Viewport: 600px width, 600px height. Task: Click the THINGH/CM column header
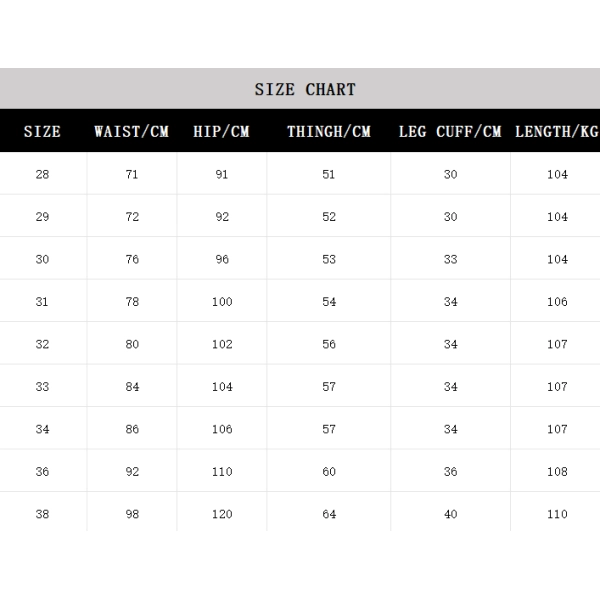click(328, 131)
